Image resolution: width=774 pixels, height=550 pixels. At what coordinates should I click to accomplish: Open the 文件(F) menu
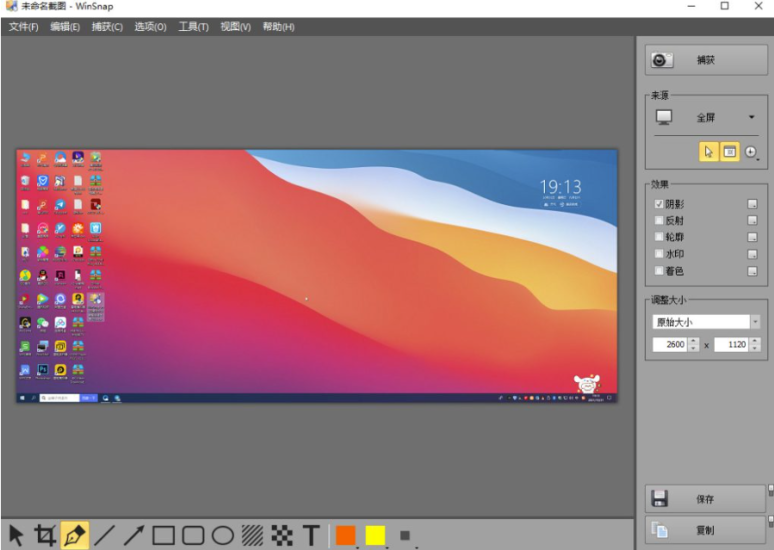(x=23, y=27)
